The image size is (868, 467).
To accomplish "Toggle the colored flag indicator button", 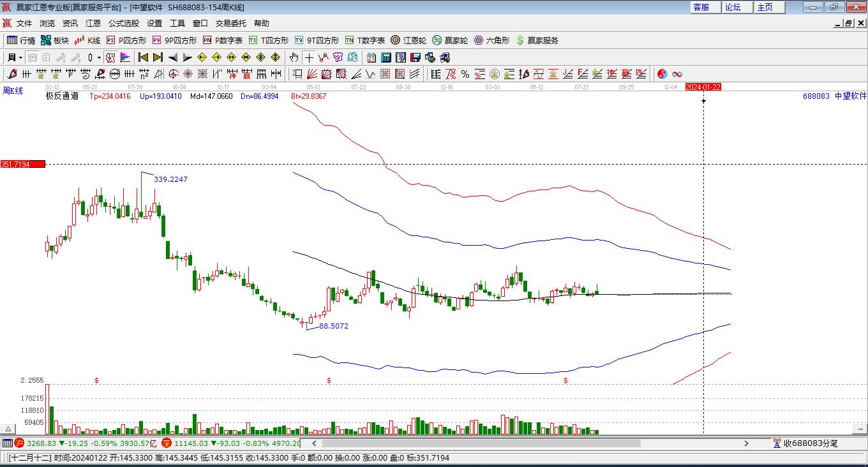I will click(x=124, y=57).
